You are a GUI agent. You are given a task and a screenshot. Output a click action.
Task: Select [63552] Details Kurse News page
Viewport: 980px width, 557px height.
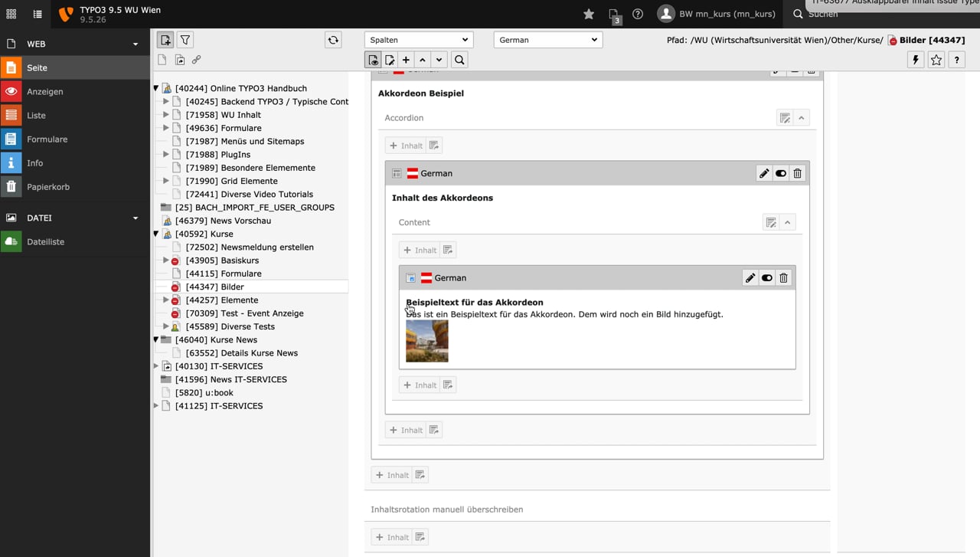pyautogui.click(x=242, y=352)
